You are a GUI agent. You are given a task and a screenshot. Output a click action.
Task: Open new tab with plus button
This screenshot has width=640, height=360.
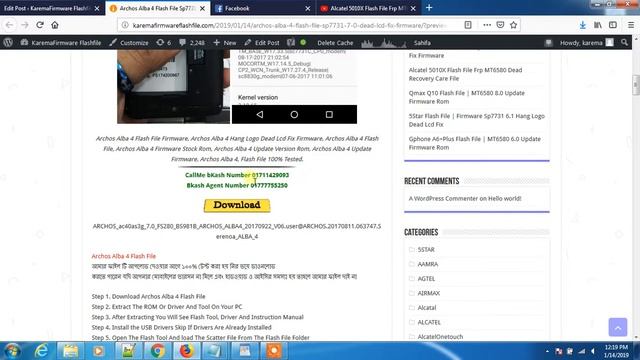click(429, 8)
